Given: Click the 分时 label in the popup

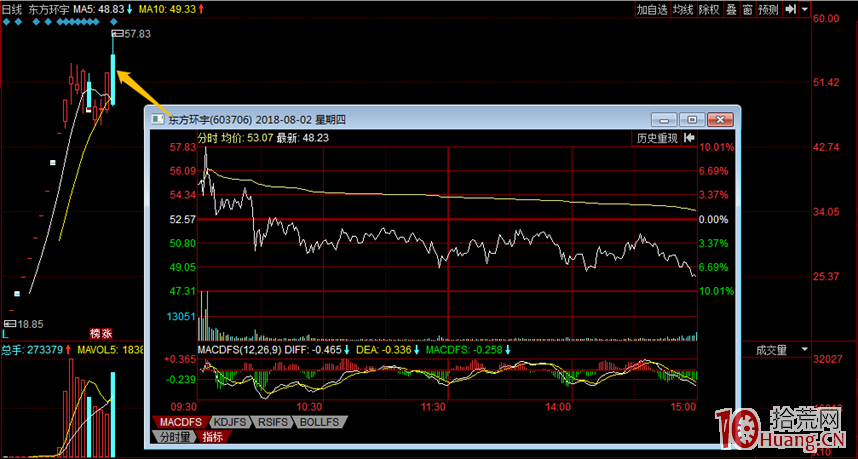Looking at the screenshot, I should 208,138.
